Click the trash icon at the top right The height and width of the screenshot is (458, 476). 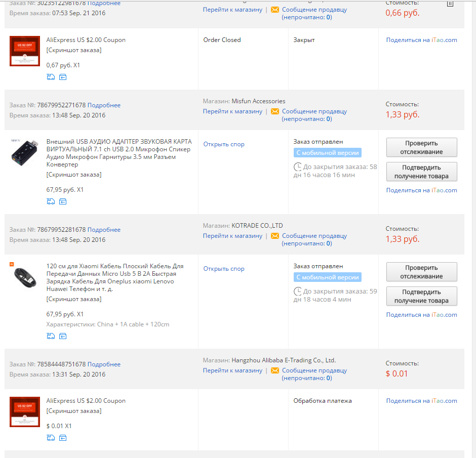[x=450, y=4]
